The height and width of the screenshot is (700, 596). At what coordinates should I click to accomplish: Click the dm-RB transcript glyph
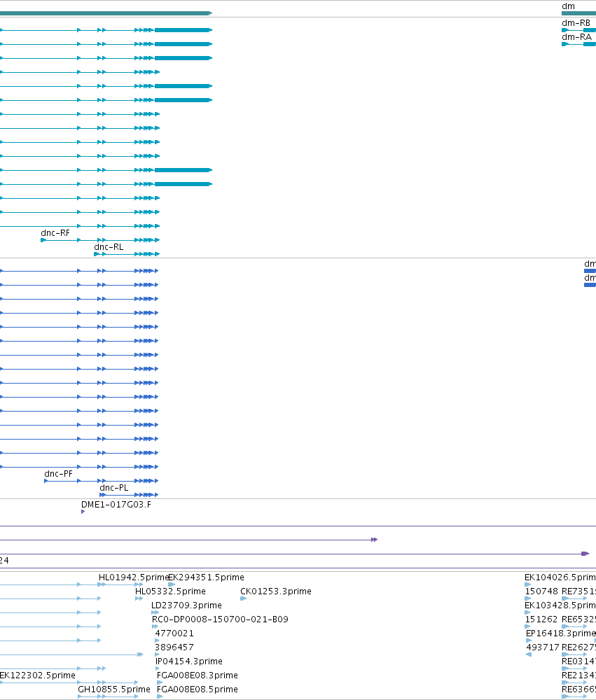[578, 30]
